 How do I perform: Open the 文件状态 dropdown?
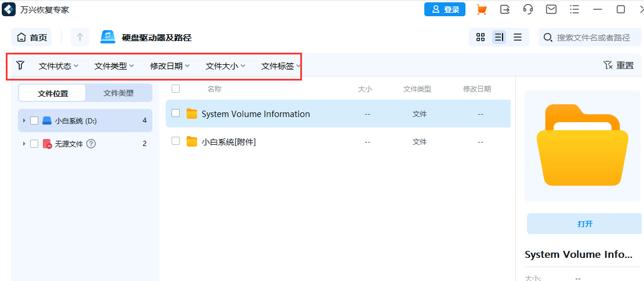click(x=59, y=65)
